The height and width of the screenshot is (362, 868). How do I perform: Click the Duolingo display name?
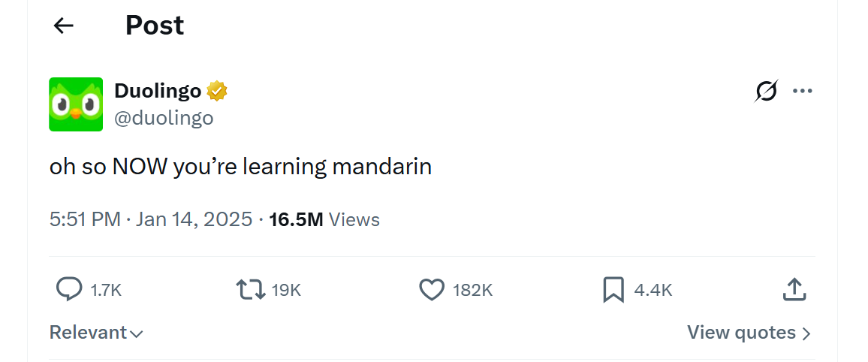[x=158, y=91]
